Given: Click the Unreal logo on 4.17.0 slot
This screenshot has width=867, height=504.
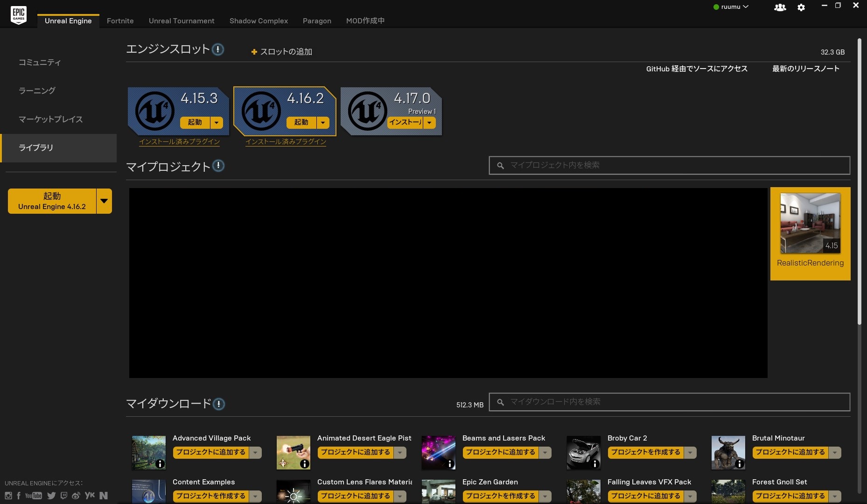Looking at the screenshot, I should [368, 111].
